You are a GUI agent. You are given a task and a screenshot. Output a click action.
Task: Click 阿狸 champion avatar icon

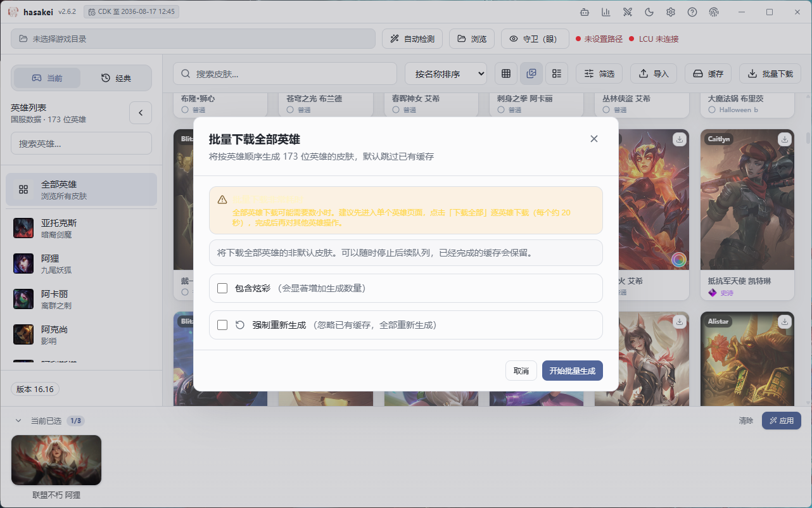23,264
